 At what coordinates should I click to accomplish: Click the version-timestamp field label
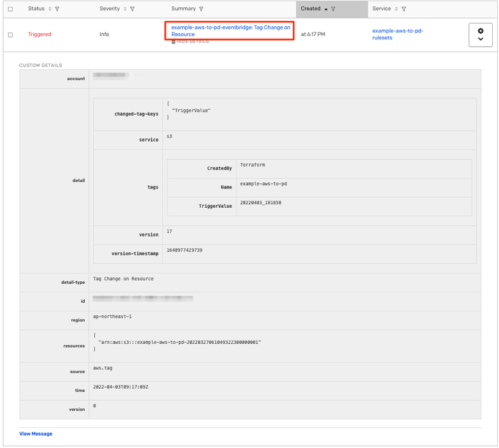pos(135,253)
